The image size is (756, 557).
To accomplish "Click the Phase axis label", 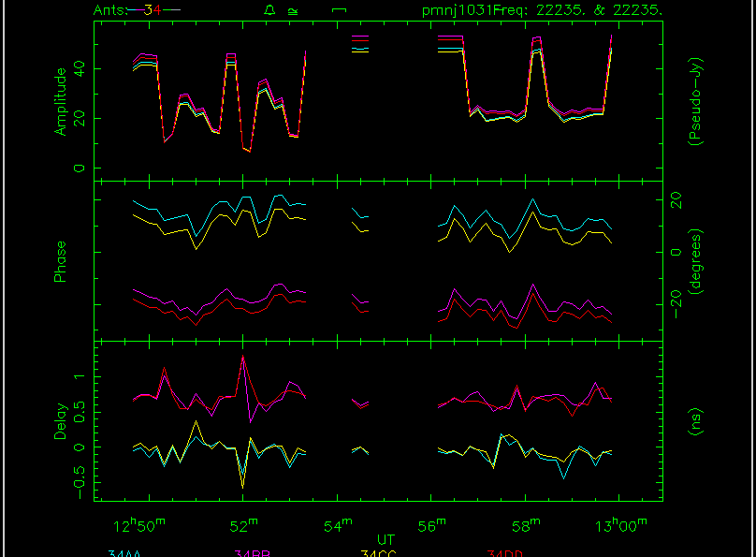I will [x=61, y=261].
